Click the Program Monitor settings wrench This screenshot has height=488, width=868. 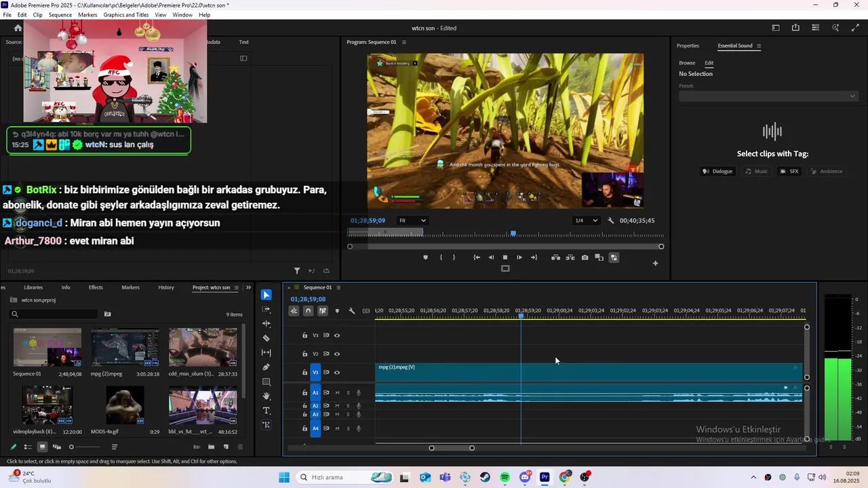click(x=611, y=220)
